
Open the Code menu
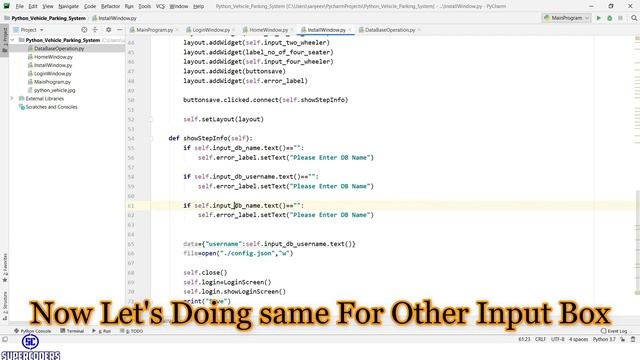(89, 6)
